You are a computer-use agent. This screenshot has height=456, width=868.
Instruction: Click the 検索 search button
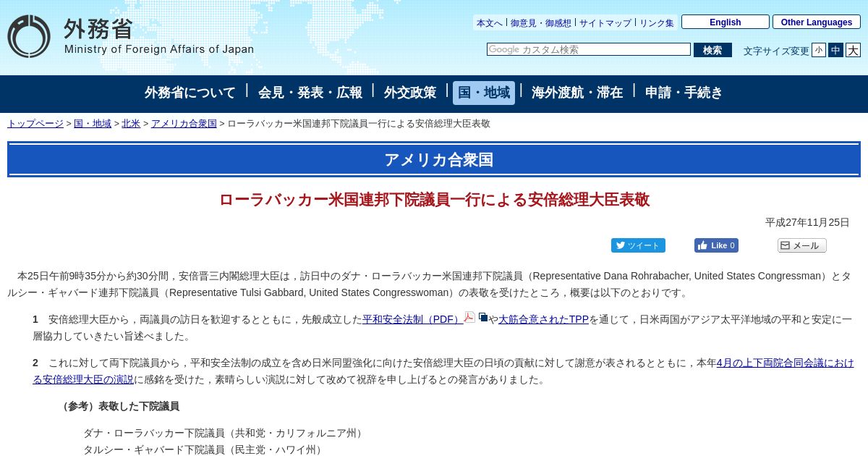pos(712,50)
